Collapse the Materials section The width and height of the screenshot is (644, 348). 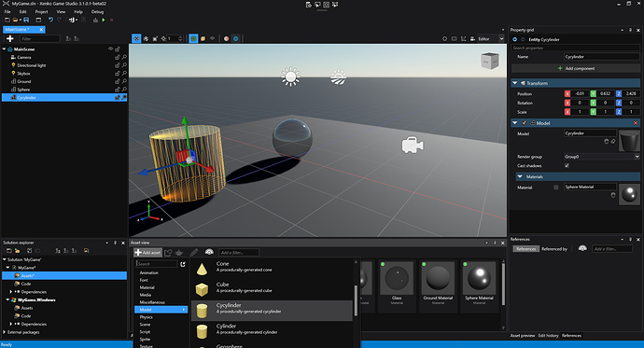click(x=520, y=177)
